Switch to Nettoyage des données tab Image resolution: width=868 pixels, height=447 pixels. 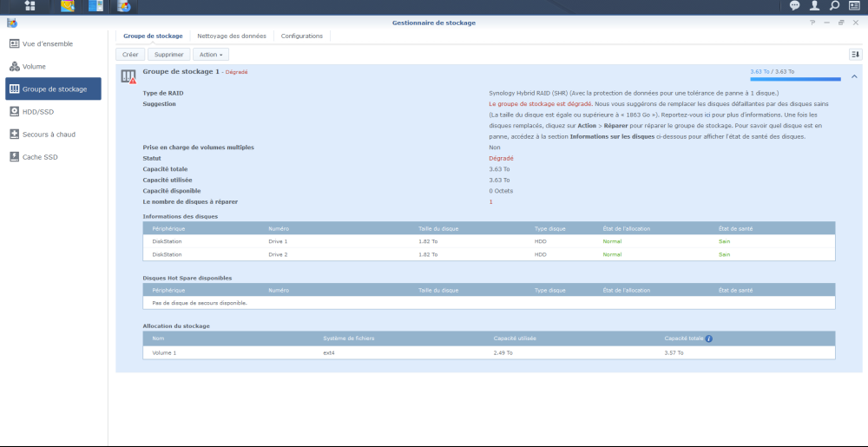pos(232,36)
